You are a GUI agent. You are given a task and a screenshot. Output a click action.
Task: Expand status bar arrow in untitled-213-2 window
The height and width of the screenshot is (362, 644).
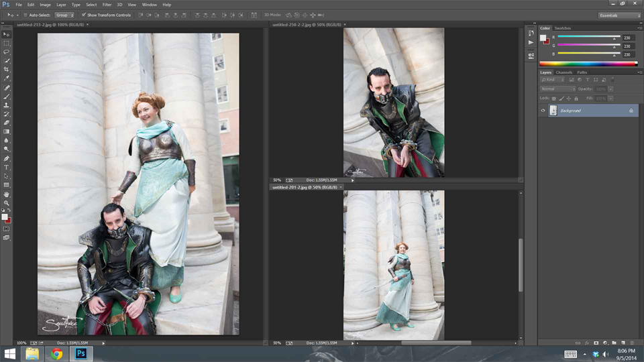[x=103, y=343]
